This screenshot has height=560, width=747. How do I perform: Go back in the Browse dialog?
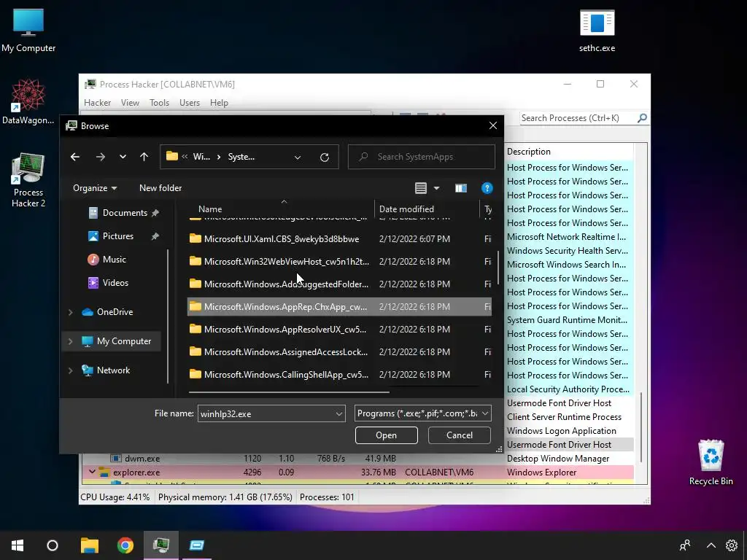75,157
